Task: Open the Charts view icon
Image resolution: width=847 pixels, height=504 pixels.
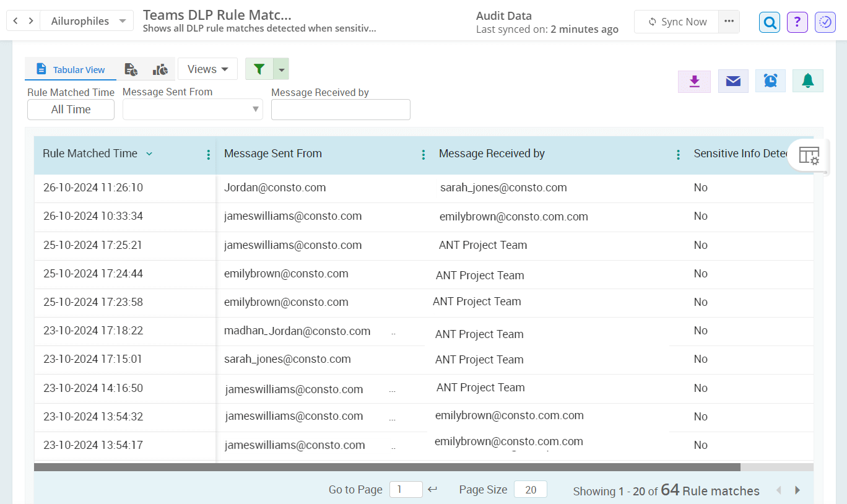Action: click(x=160, y=69)
